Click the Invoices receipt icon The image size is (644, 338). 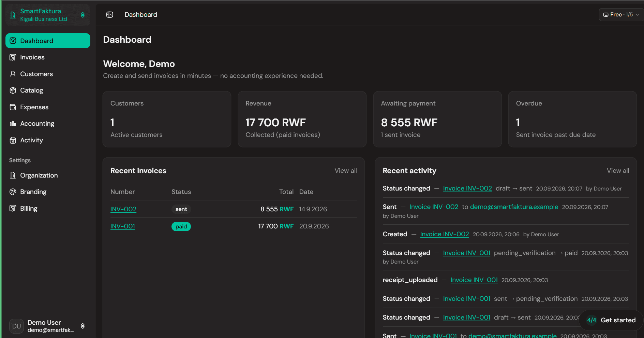pyautogui.click(x=13, y=57)
